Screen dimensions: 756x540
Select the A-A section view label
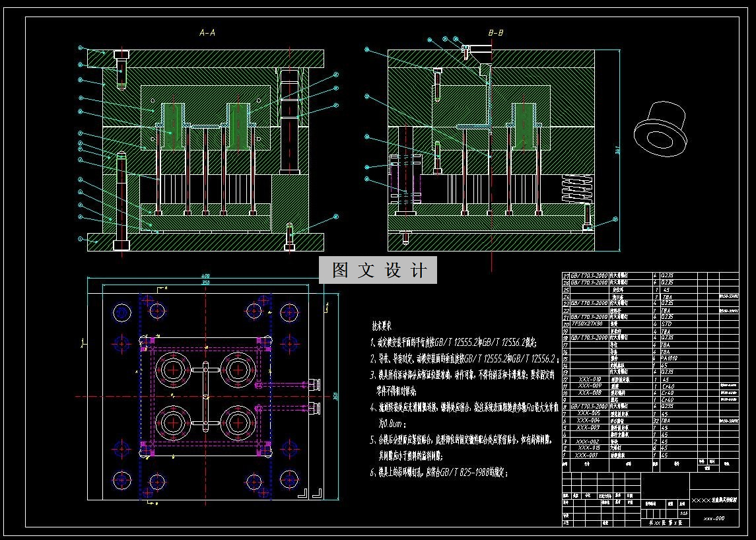[x=207, y=33]
